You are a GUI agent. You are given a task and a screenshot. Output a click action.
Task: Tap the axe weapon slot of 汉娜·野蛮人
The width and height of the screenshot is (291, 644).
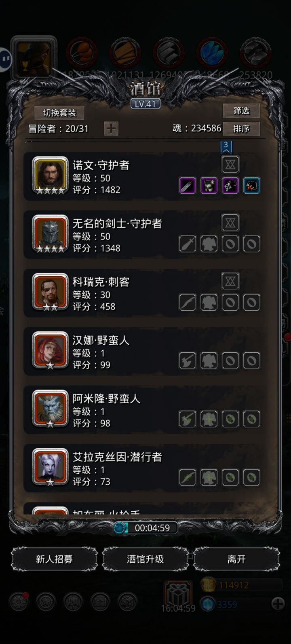[x=188, y=360]
